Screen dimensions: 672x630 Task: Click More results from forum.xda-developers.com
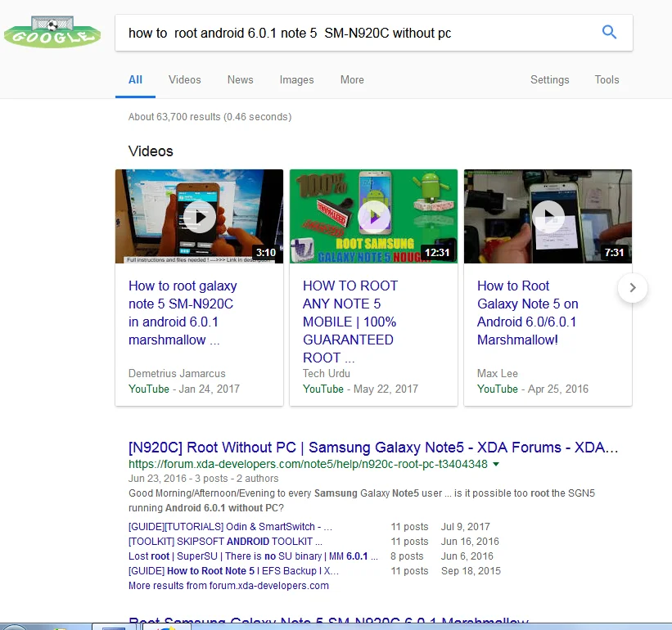point(228,586)
